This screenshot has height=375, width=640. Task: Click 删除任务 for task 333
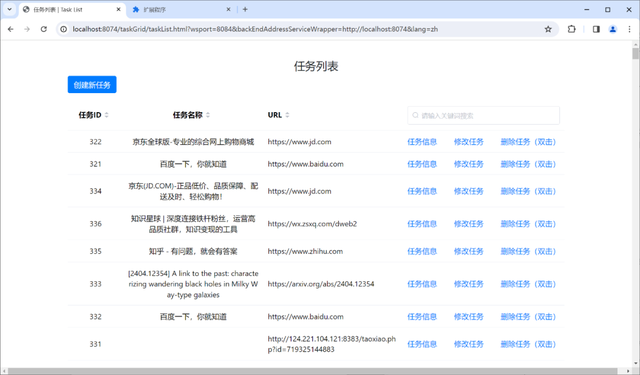tap(528, 284)
